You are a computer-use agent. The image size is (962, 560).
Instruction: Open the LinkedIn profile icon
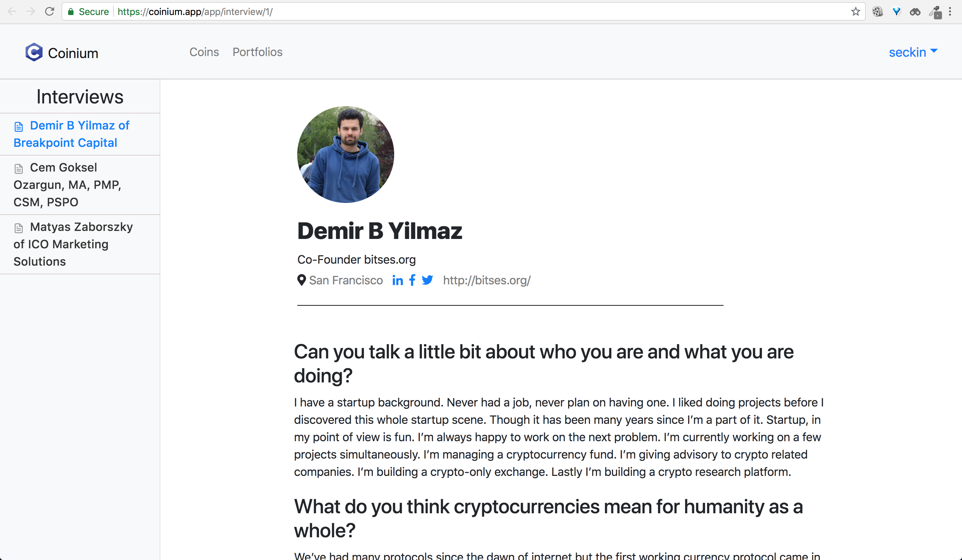coord(397,281)
